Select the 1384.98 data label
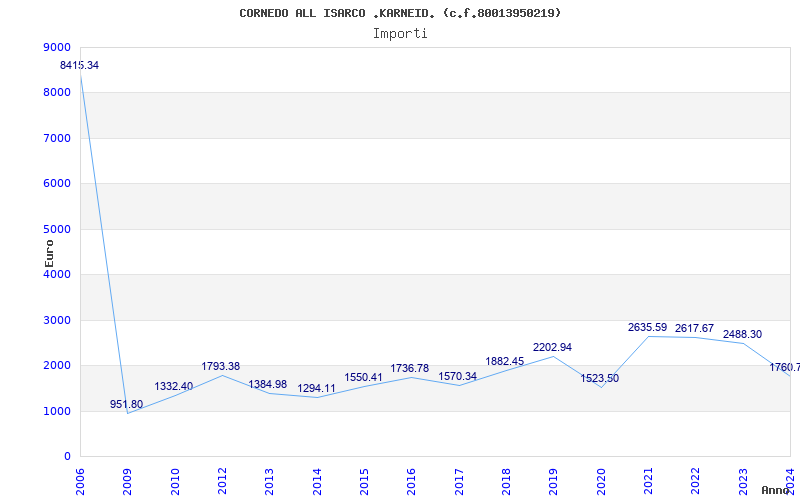This screenshot has width=800, height=500. click(x=268, y=385)
